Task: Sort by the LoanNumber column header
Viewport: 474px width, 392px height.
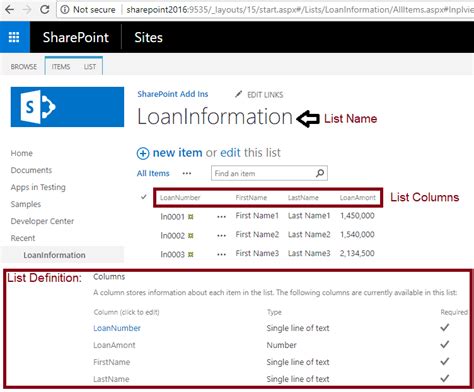Action: point(180,197)
